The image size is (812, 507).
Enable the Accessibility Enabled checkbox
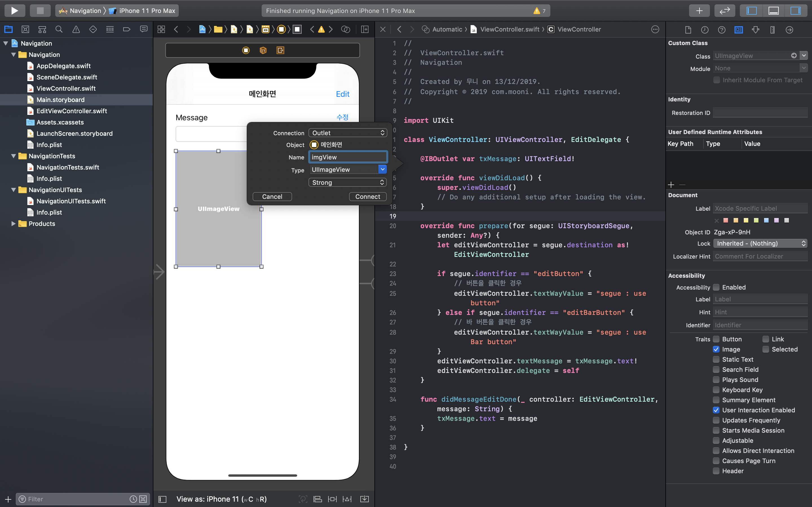(x=716, y=287)
